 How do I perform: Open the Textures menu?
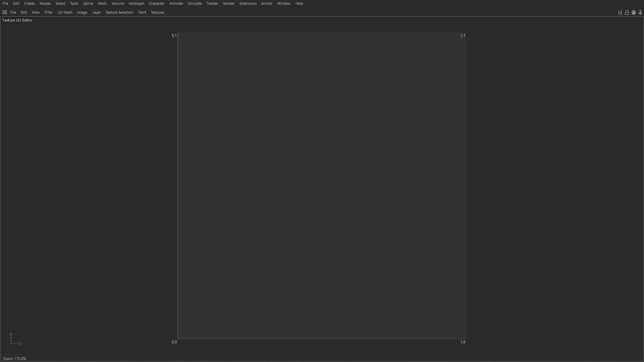[x=157, y=12]
